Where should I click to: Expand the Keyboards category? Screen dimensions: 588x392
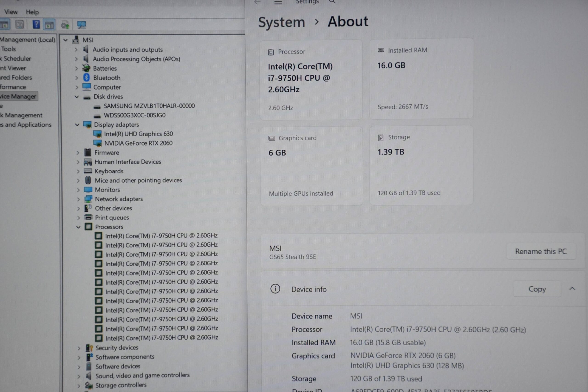(78, 171)
